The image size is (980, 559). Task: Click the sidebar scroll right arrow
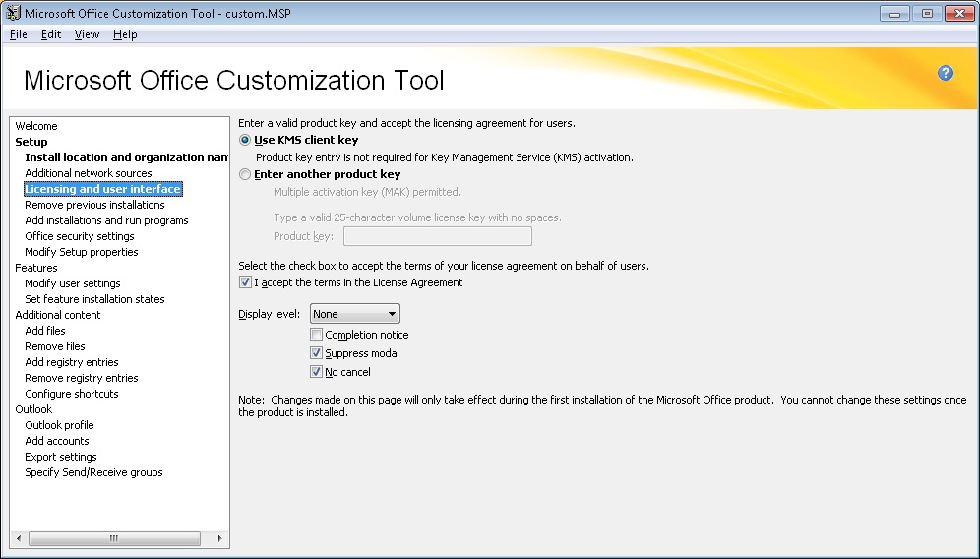point(219,538)
